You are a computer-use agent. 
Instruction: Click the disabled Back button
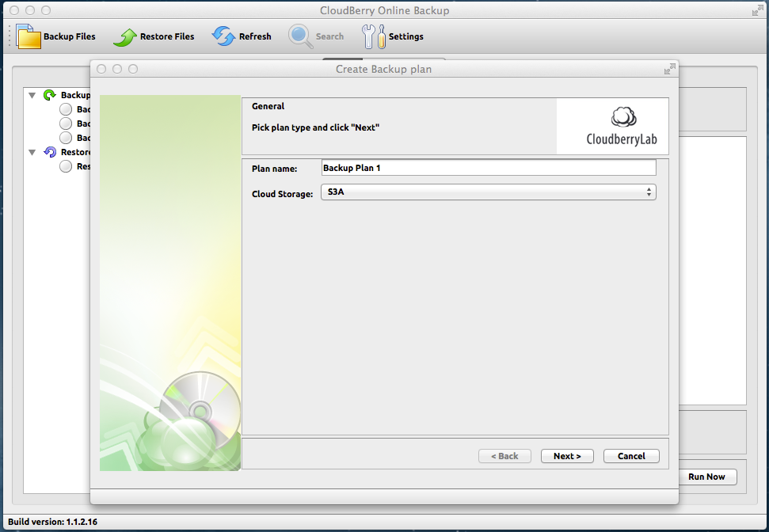tap(504, 456)
